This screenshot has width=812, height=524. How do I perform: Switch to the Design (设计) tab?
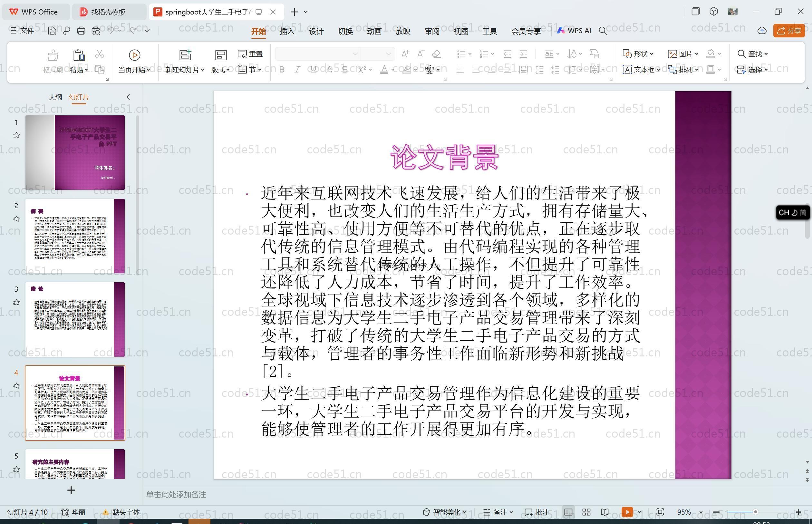tap(316, 31)
